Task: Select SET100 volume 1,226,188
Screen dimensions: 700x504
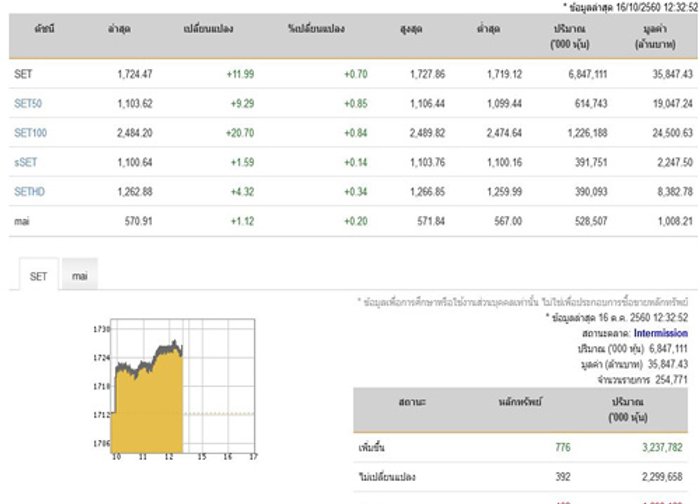Action: click(587, 133)
